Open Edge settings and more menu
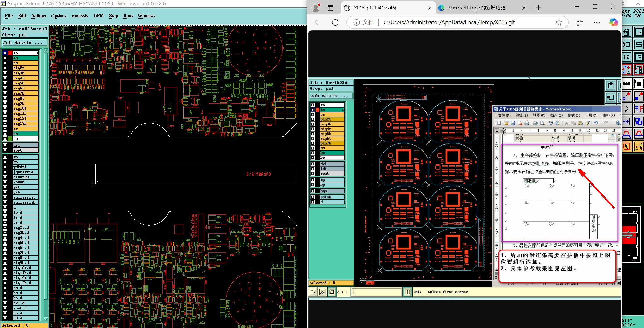This screenshot has height=328, width=644. tap(597, 22)
